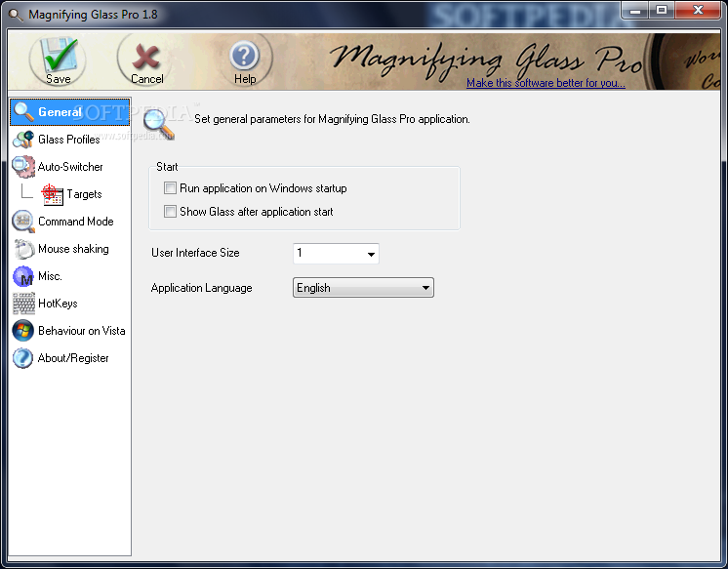
Task: Click the Targets crosshair icon
Action: pyautogui.click(x=52, y=194)
